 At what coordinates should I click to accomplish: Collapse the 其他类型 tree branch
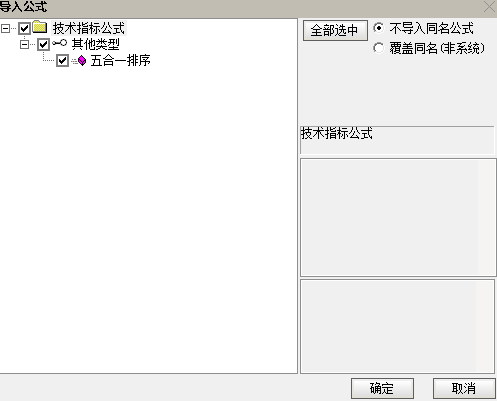point(24,44)
